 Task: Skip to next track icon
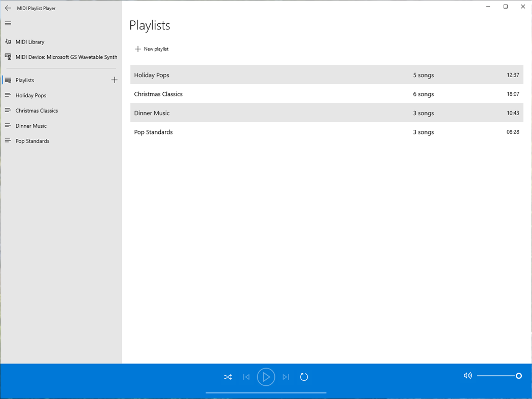(286, 377)
